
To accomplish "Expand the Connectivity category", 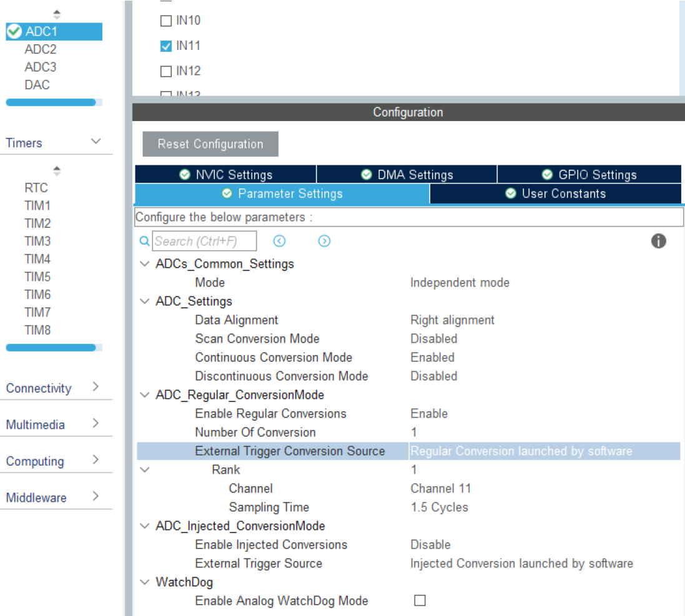I will click(96, 386).
